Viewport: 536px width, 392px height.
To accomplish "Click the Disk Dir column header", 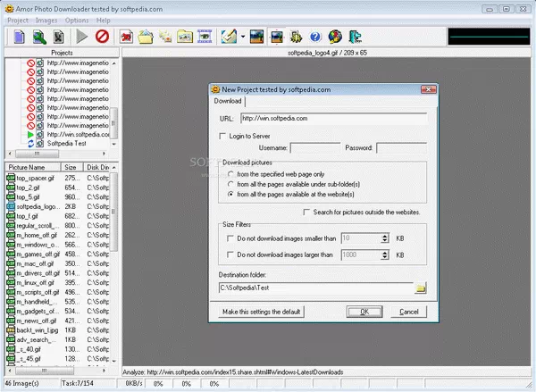I will [x=97, y=167].
